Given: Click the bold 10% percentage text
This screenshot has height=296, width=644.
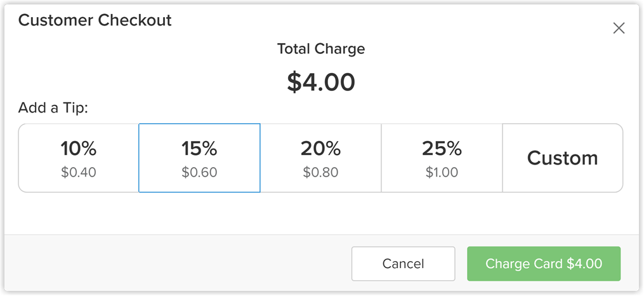Looking at the screenshot, I should click(x=79, y=149).
